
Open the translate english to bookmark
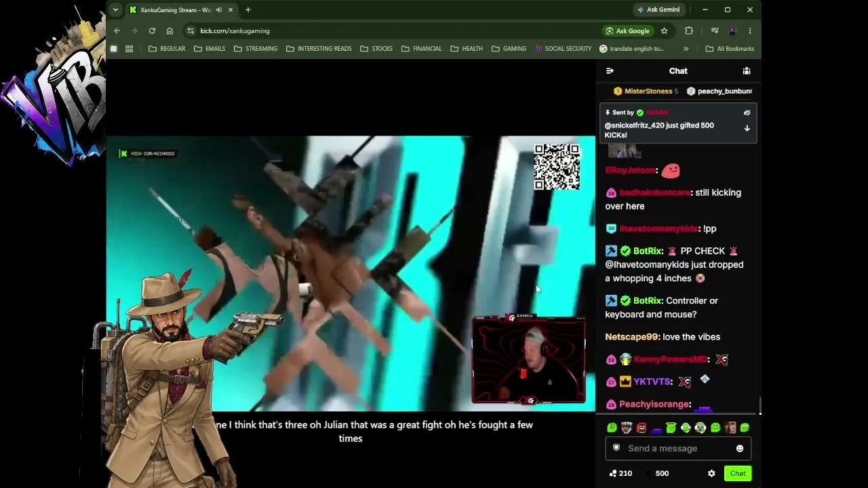tap(631, 49)
